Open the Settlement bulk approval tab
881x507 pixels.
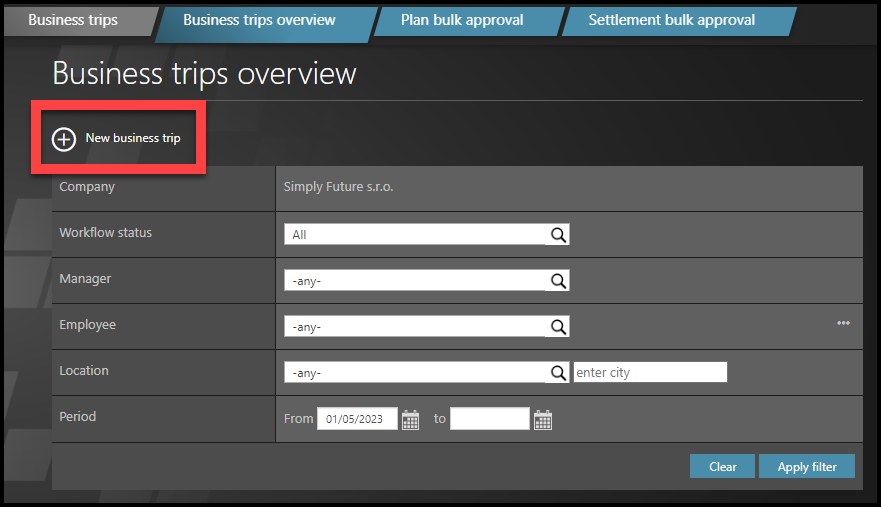tap(672, 21)
